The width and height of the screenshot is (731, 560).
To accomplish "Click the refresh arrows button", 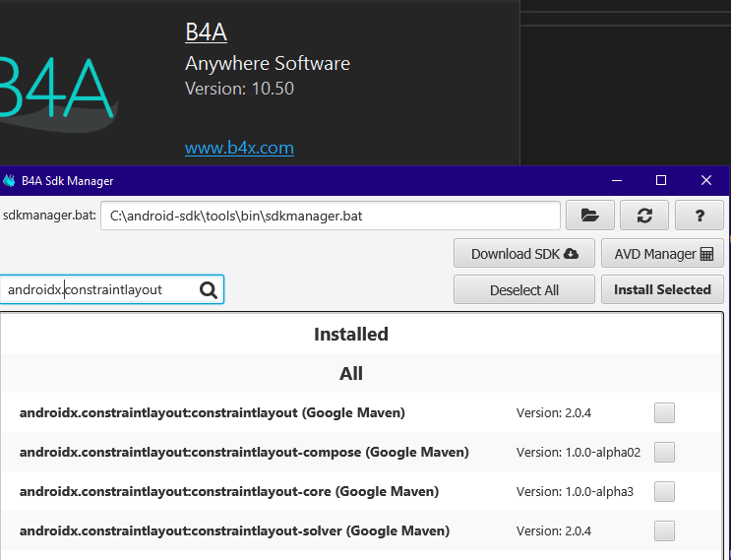I will (644, 216).
